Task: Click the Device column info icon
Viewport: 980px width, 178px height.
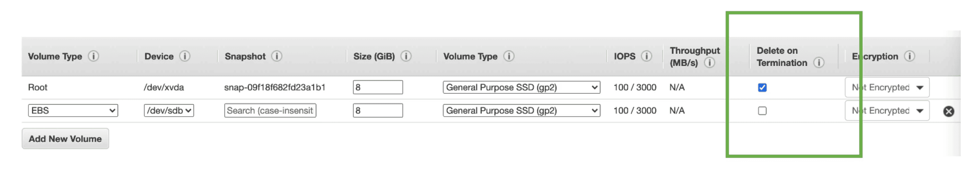Action: 185,56
